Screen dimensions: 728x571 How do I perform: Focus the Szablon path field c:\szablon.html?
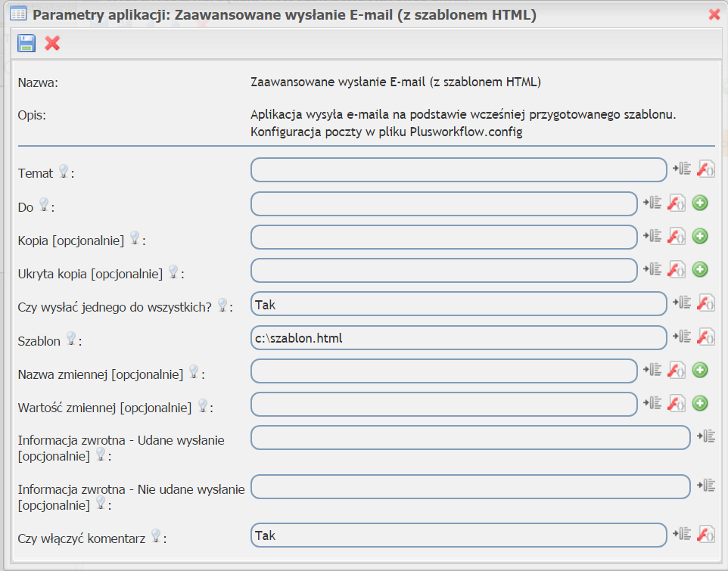[x=459, y=337]
